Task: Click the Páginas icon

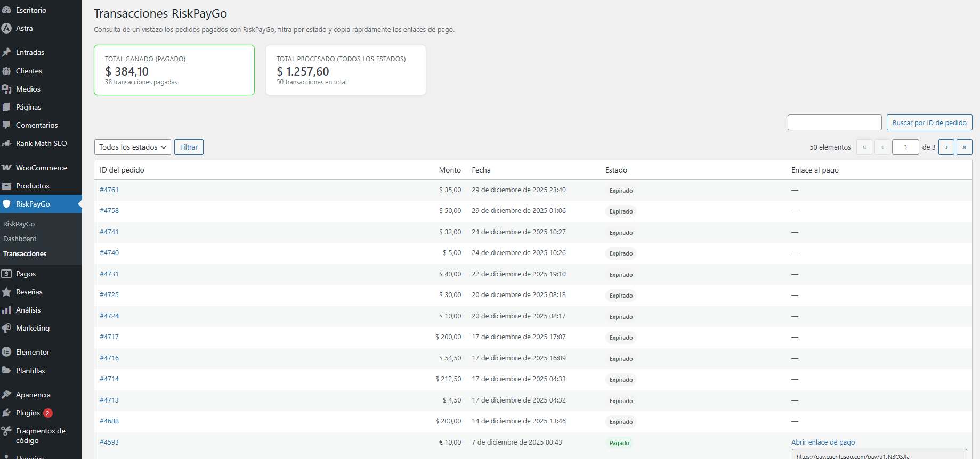Action: coord(6,107)
